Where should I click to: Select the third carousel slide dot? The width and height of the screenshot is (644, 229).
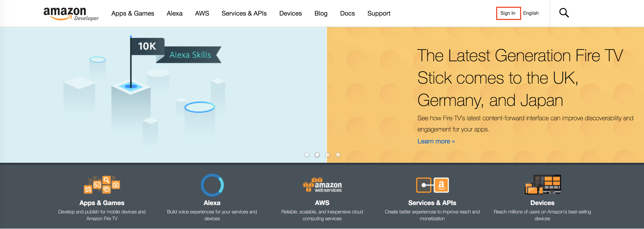(x=328, y=155)
